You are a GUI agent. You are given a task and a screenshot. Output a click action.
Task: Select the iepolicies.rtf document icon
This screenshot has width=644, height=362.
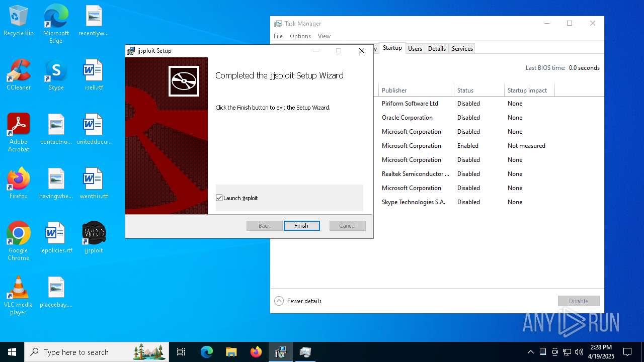tap(56, 238)
